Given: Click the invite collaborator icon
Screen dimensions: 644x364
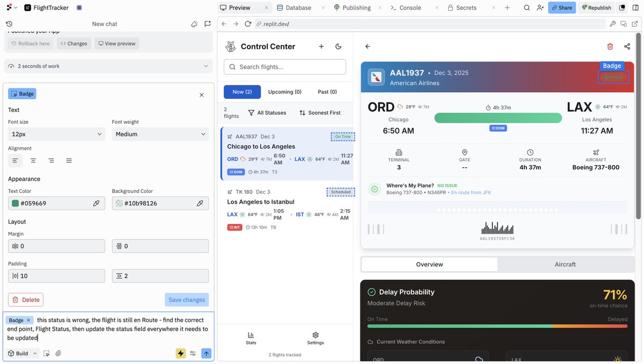Looking at the screenshot, I should (x=540, y=8).
